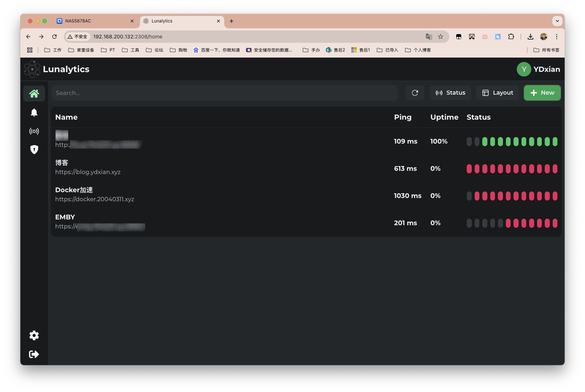Open settings via the gear icon

34,335
